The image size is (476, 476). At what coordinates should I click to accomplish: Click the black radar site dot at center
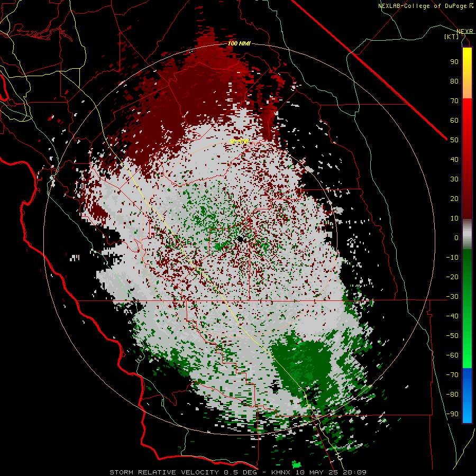[241, 239]
